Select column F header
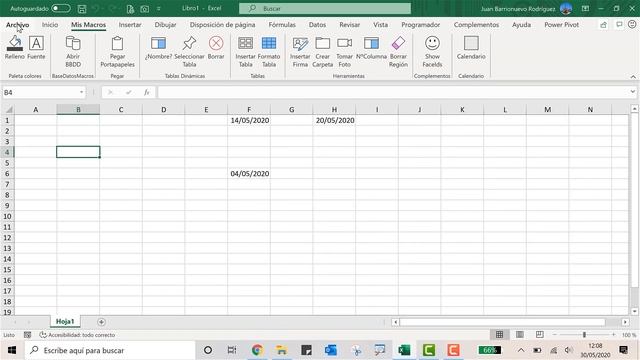Image resolution: width=640 pixels, height=360 pixels. point(249,109)
